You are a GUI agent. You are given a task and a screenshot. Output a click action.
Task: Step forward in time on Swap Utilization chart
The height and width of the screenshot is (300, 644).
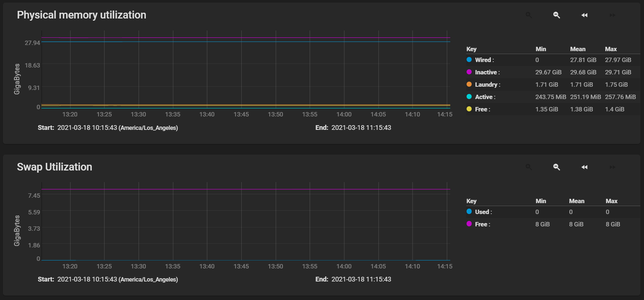[x=612, y=167]
